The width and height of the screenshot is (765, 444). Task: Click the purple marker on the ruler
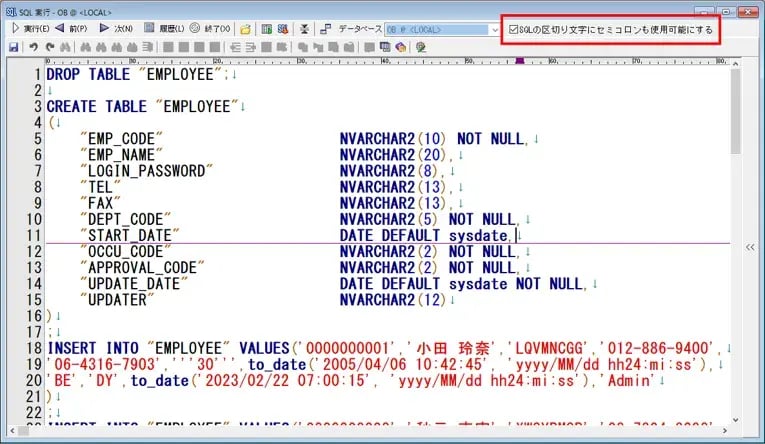click(x=518, y=61)
